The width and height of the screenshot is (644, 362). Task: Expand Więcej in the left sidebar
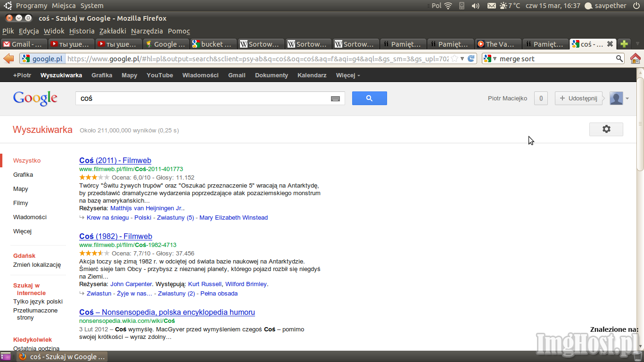click(x=22, y=231)
